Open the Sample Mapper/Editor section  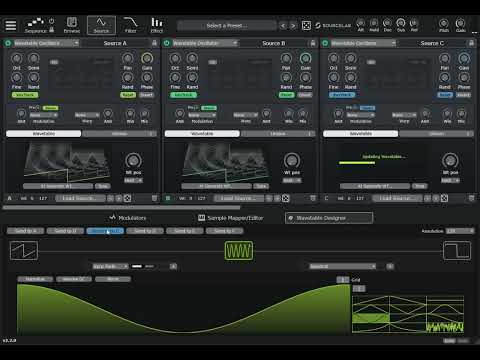[x=231, y=218]
